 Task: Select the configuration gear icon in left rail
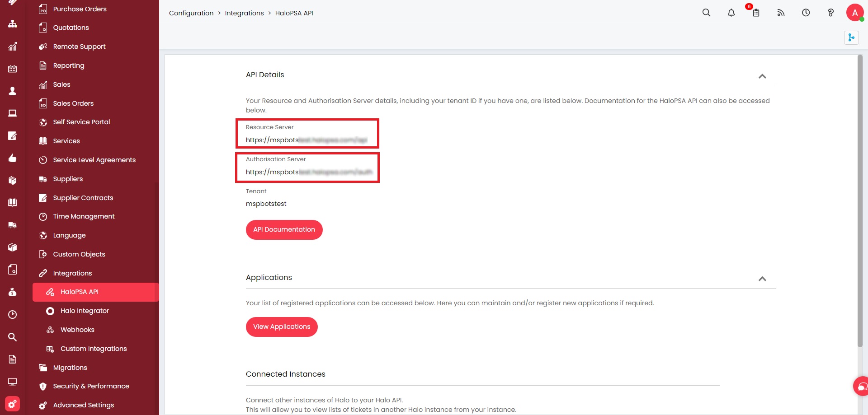point(12,403)
